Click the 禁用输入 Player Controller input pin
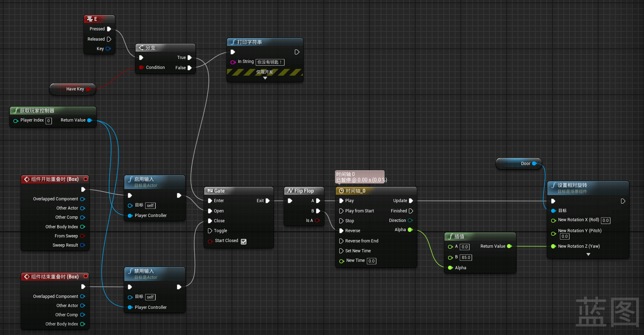Viewport: 644px width, 335px height. (130, 307)
